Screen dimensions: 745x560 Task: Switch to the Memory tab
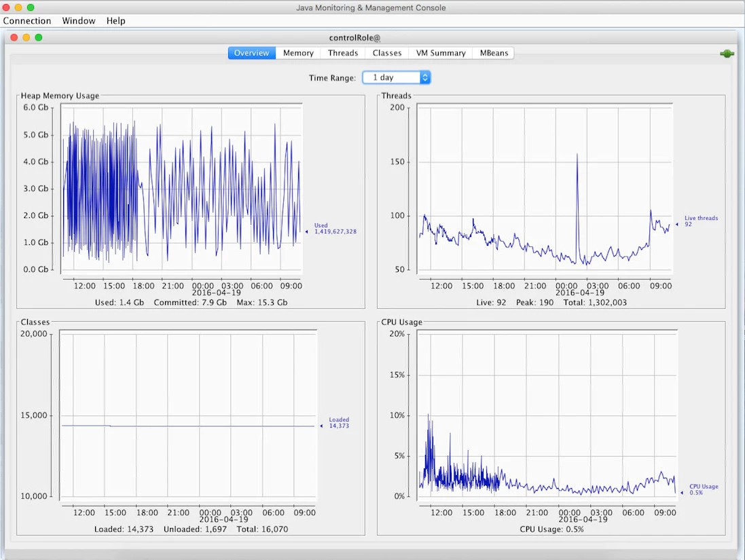pyautogui.click(x=298, y=53)
